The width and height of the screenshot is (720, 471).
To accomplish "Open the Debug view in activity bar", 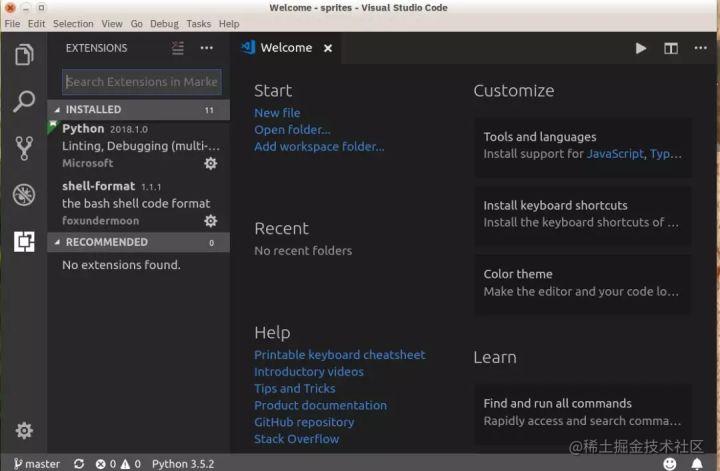I will (x=24, y=195).
